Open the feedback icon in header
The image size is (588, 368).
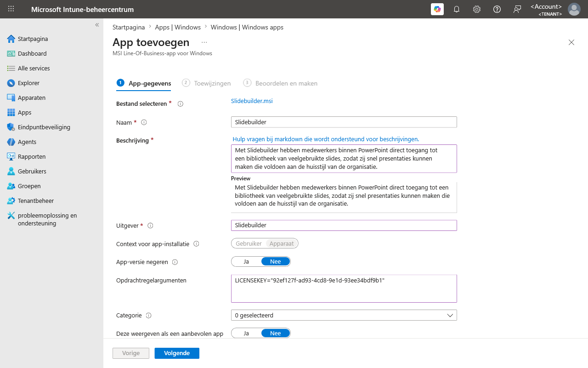point(517,9)
